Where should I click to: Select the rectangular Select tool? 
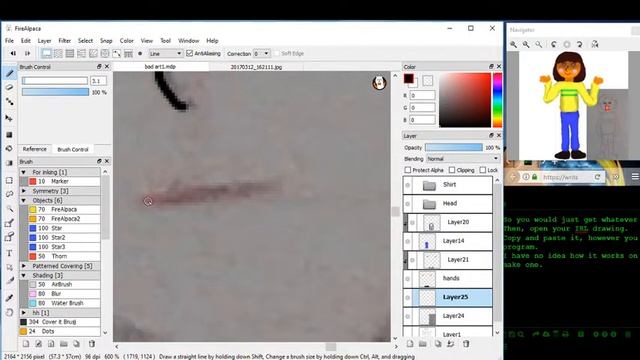point(9,180)
